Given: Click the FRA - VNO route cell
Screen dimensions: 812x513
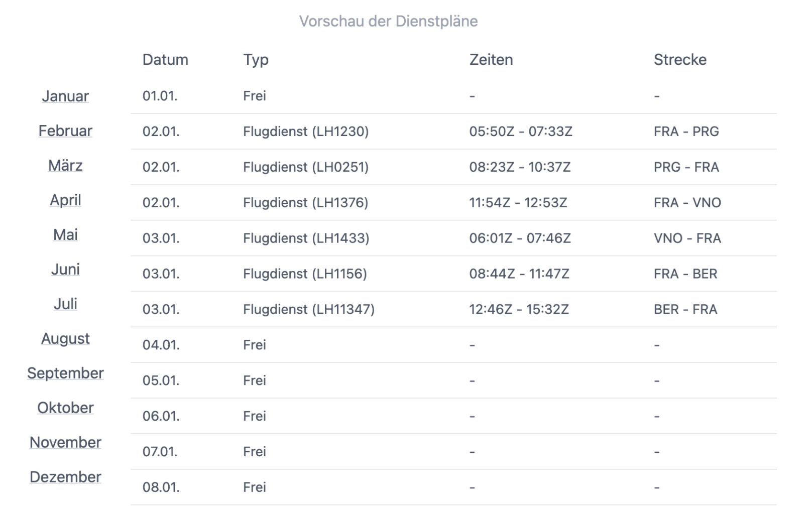Looking at the screenshot, I should 687,203.
